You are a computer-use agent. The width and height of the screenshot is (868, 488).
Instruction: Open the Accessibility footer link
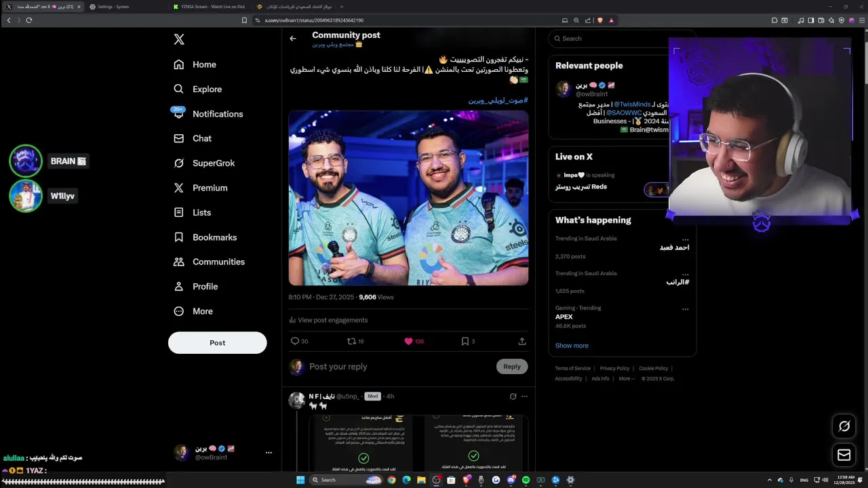pyautogui.click(x=568, y=379)
